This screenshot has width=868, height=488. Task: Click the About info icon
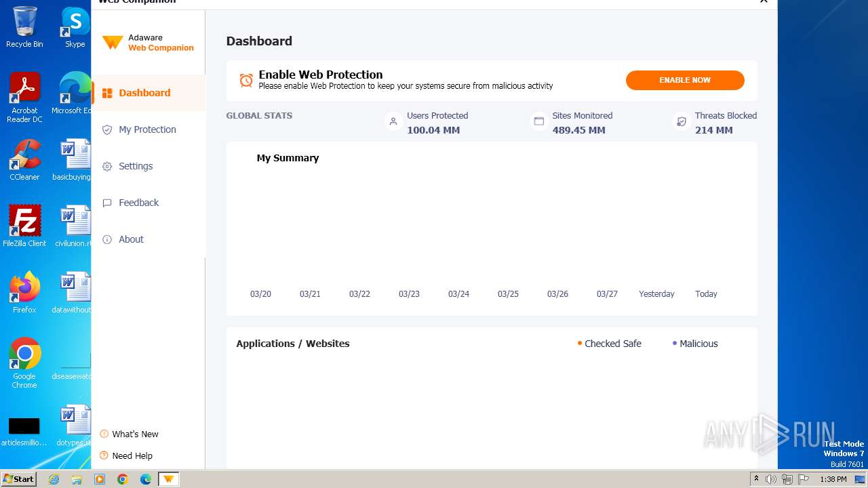107,239
